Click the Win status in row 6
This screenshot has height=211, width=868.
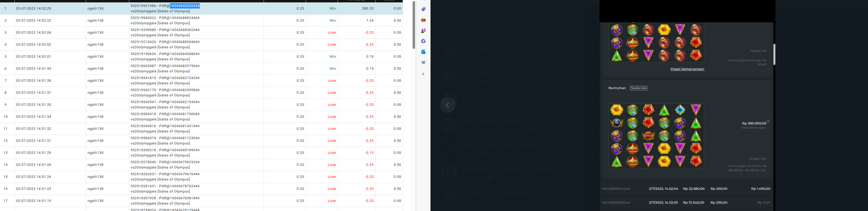[x=333, y=69]
